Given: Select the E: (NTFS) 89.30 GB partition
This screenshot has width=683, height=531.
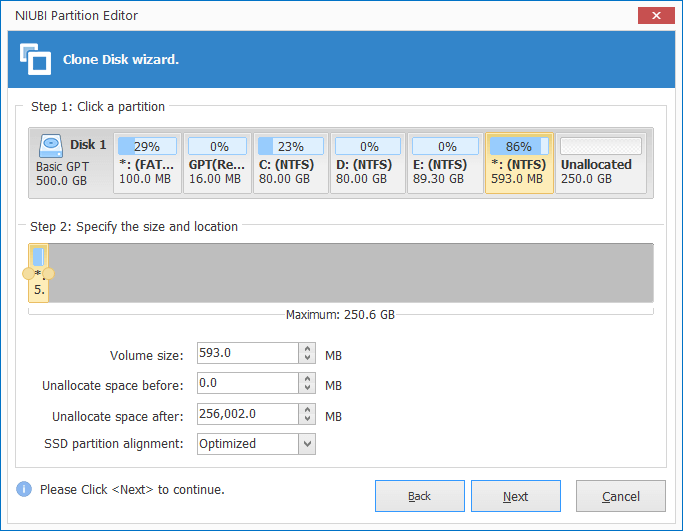Looking at the screenshot, I should pyautogui.click(x=444, y=162).
